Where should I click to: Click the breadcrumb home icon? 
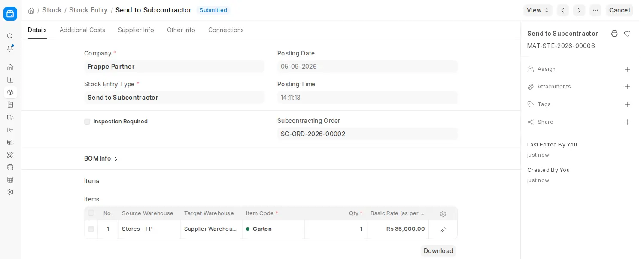tap(31, 10)
